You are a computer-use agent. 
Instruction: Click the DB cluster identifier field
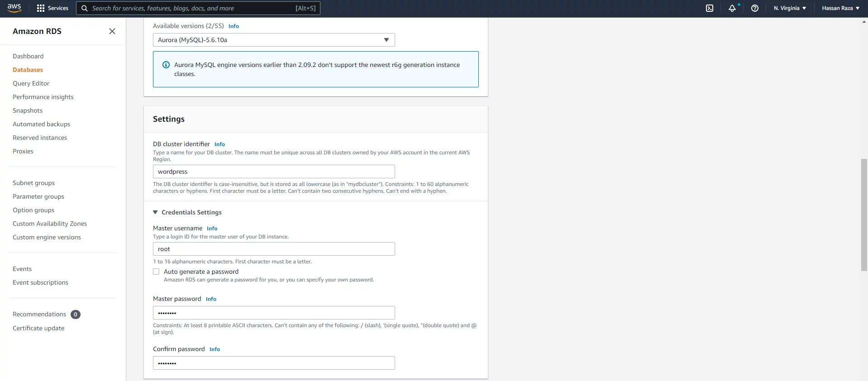[x=274, y=171]
